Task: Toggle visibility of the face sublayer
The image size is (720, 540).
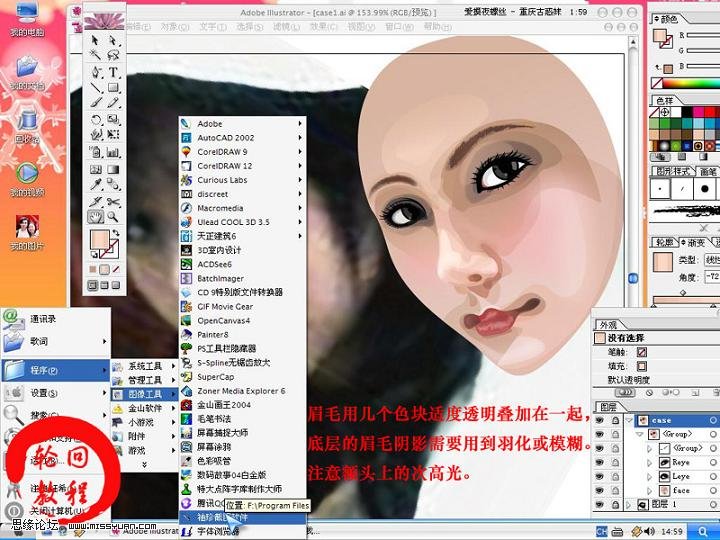Action: point(599,490)
